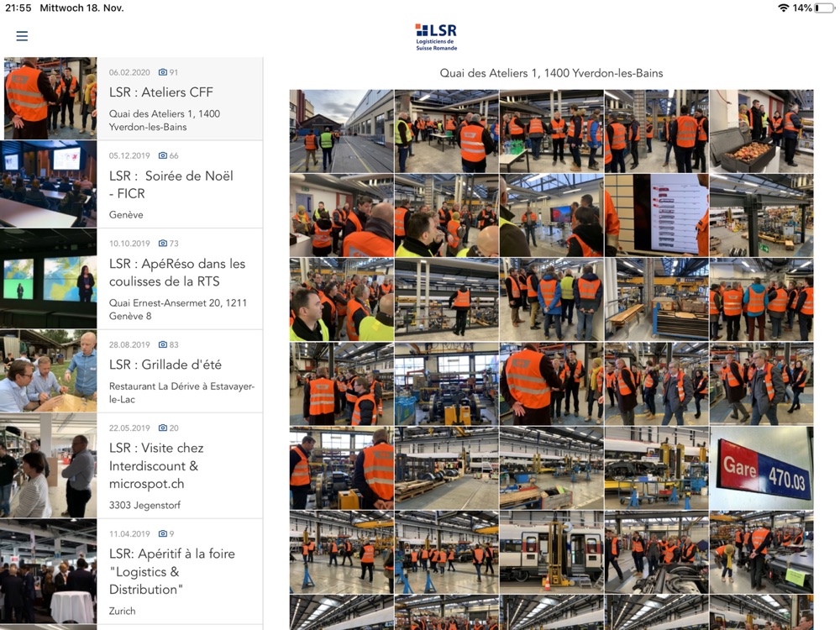Tap status bar time 21:55
This screenshot has height=630, width=840.
tap(18, 8)
